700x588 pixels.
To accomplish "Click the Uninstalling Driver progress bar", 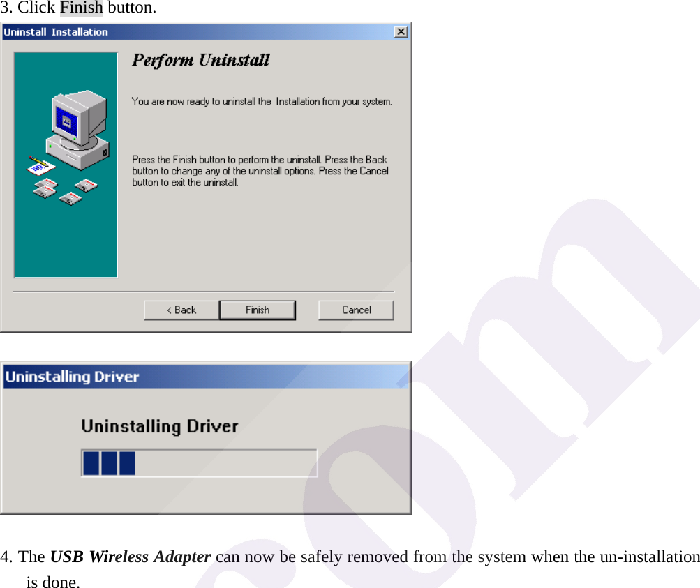I will (x=198, y=462).
